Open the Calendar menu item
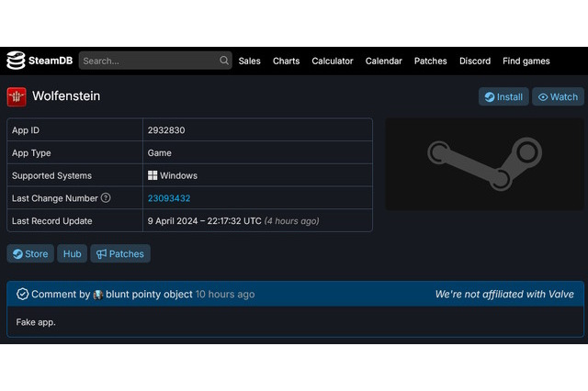The height and width of the screenshot is (391, 588). [384, 61]
